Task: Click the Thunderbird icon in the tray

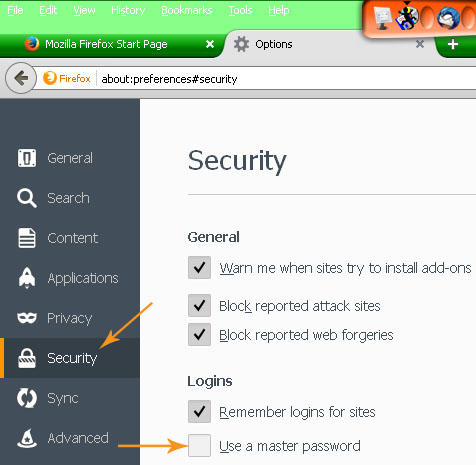Action: pyautogui.click(x=448, y=17)
